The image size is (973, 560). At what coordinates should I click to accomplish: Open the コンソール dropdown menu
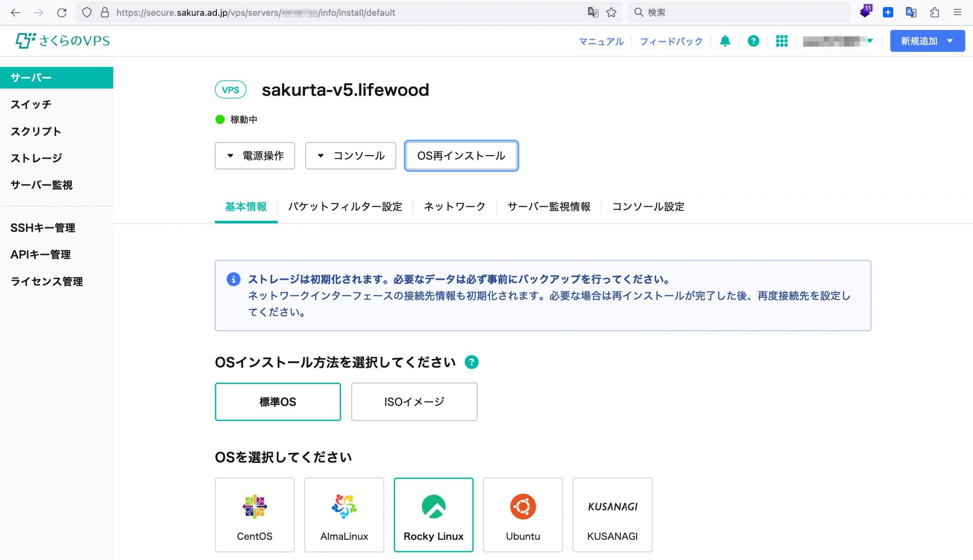click(350, 156)
